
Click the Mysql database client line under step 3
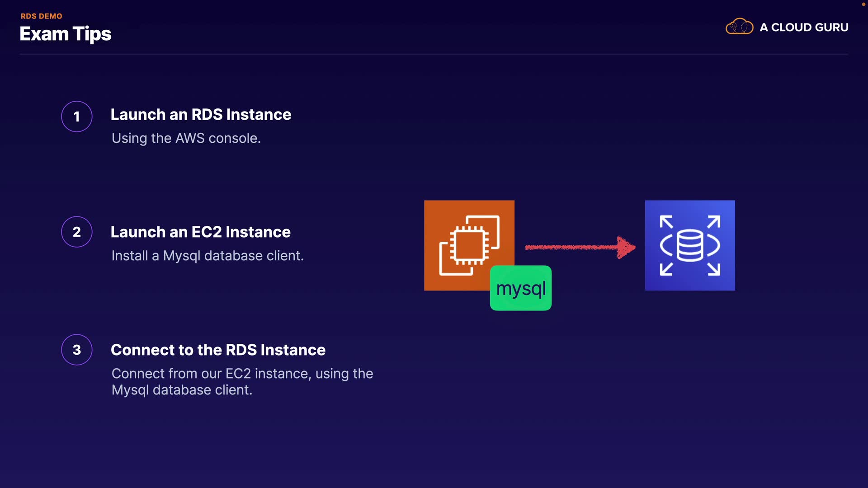182,389
